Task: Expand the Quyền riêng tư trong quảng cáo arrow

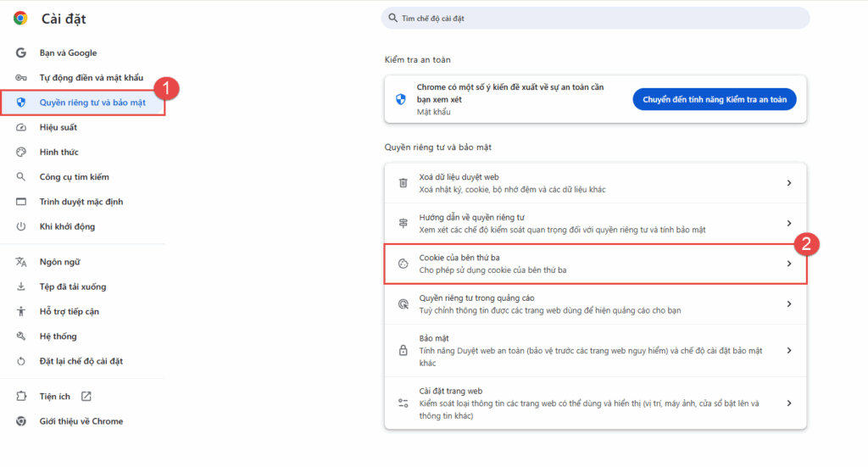Action: pos(788,304)
